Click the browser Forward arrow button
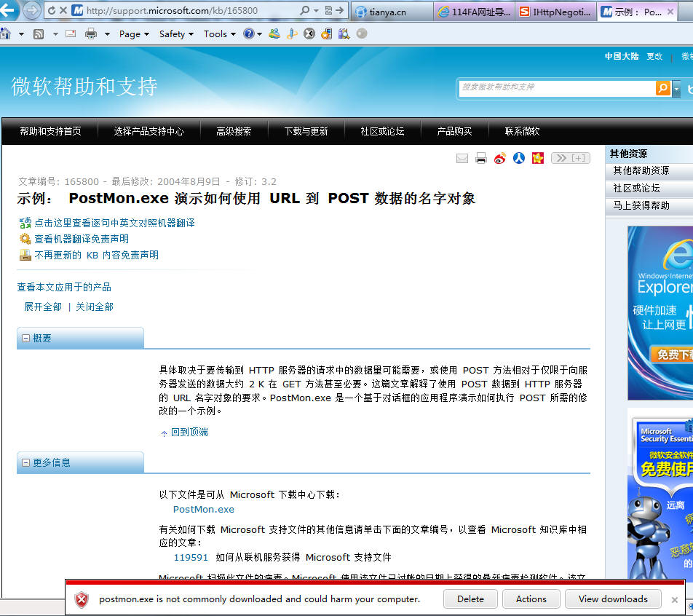Viewport: 693px width, 616px height. click(x=31, y=10)
